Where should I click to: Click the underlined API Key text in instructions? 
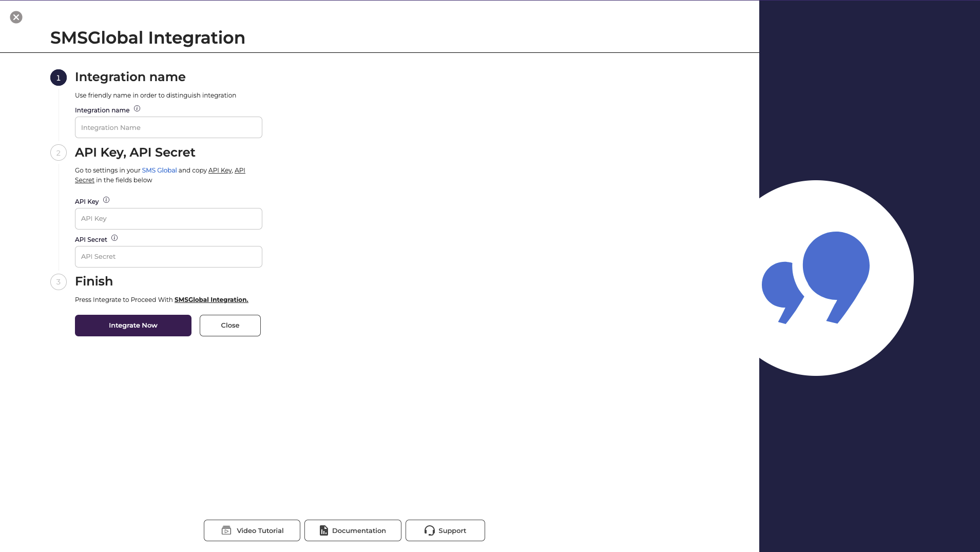click(x=220, y=170)
